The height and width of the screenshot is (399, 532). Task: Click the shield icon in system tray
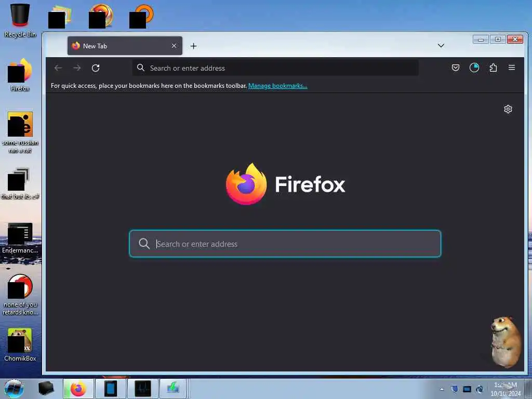[455, 389]
